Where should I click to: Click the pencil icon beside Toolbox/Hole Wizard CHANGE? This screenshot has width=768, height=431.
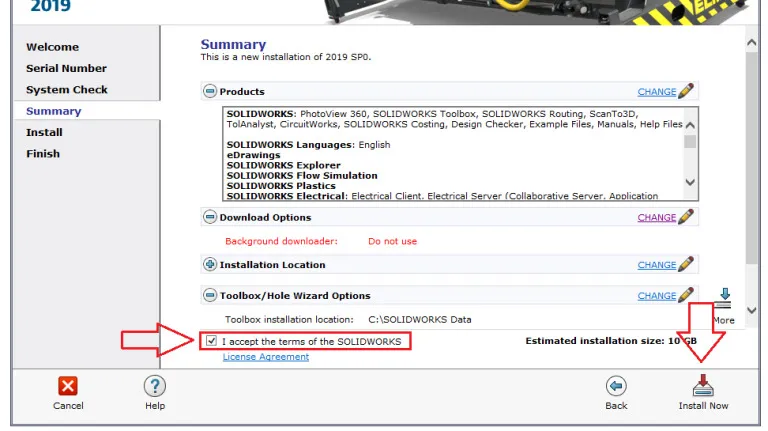[686, 295]
